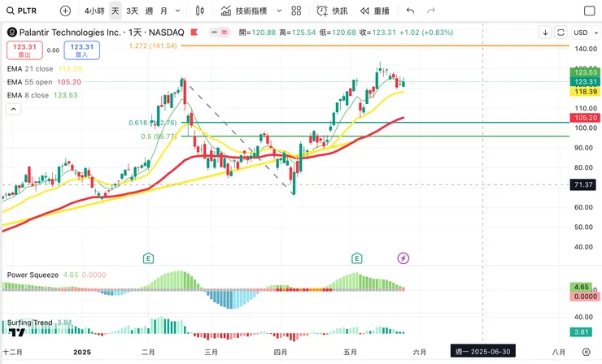602x364 pixels.
Task: Switch to the 4小時 interval
Action: pos(94,11)
